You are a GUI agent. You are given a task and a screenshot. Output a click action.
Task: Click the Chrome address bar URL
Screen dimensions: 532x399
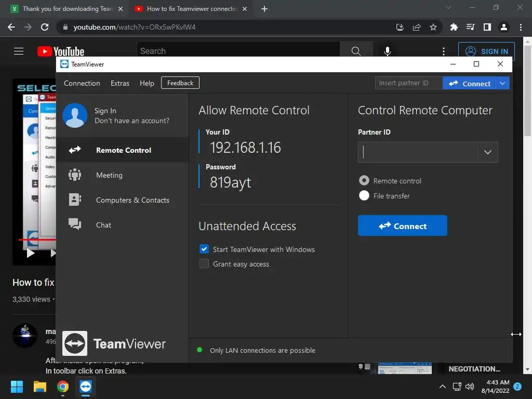coord(135,27)
